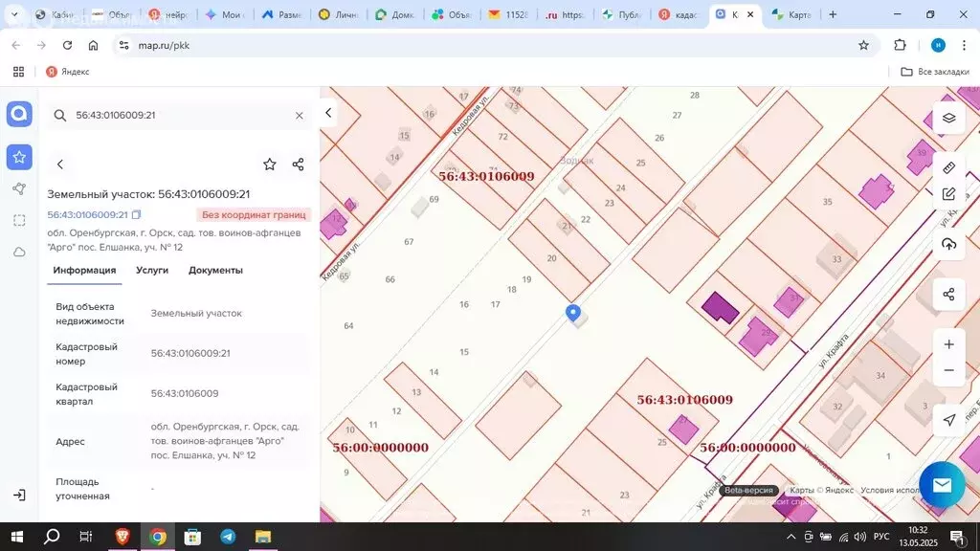Open the browser extensions puzzle icon
The height and width of the screenshot is (551, 980).
[900, 45]
